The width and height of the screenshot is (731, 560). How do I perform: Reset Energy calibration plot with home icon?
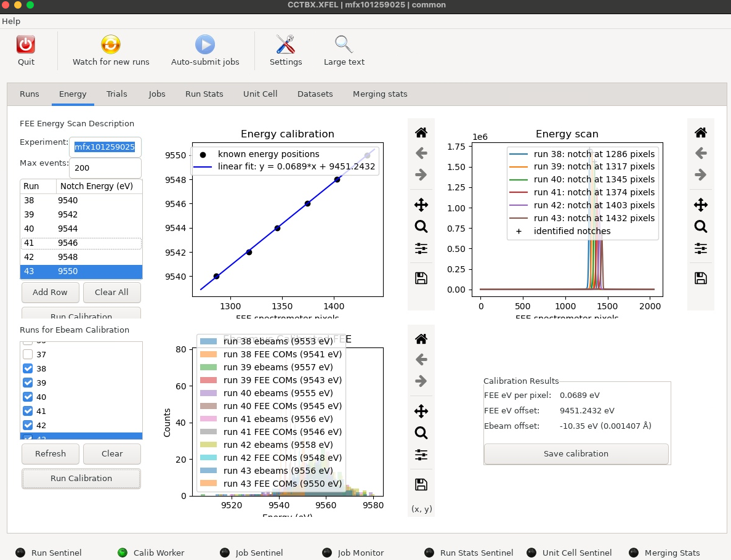tap(421, 133)
